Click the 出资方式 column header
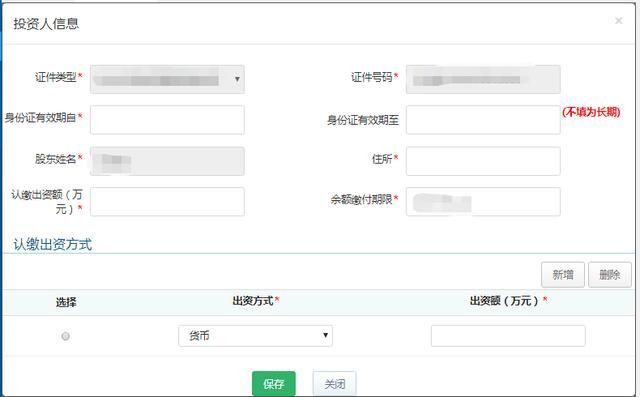Image resolution: width=640 pixels, height=397 pixels. point(256,301)
